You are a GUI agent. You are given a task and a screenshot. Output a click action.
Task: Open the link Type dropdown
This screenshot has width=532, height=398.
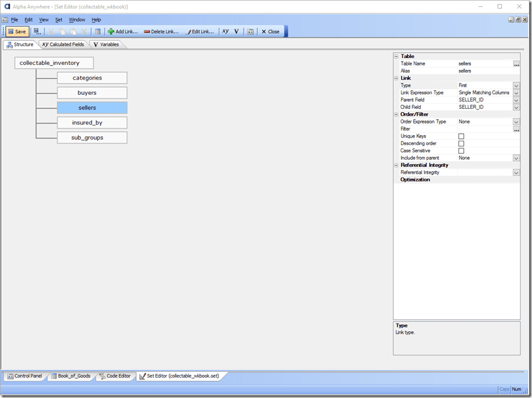(516, 85)
